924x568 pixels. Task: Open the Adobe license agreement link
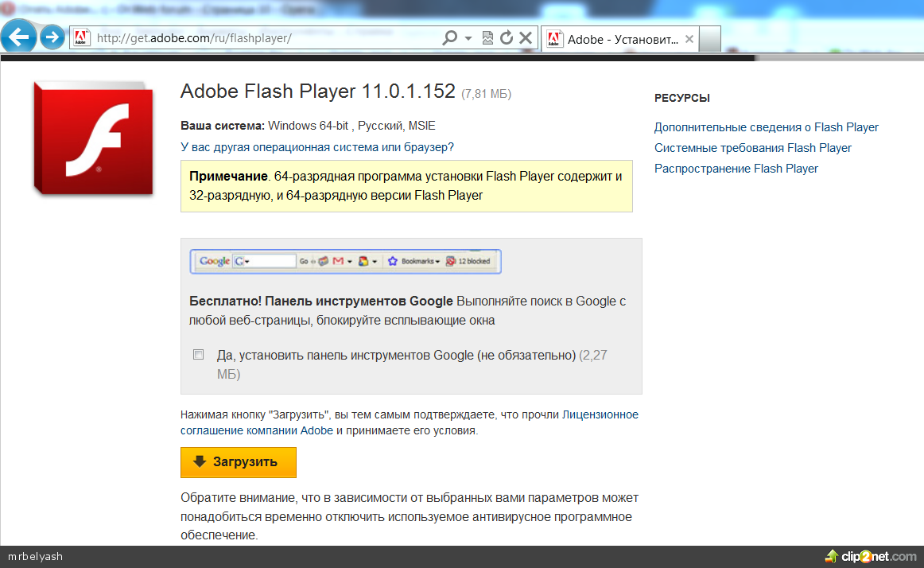pyautogui.click(x=409, y=422)
